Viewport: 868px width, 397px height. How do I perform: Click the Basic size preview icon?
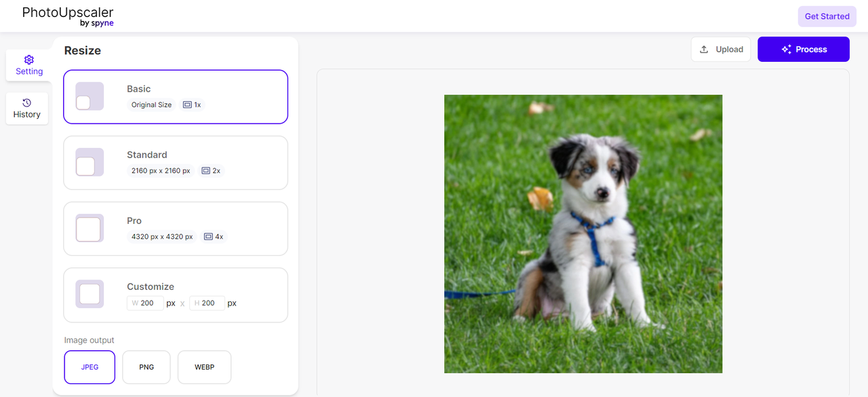pyautogui.click(x=90, y=96)
